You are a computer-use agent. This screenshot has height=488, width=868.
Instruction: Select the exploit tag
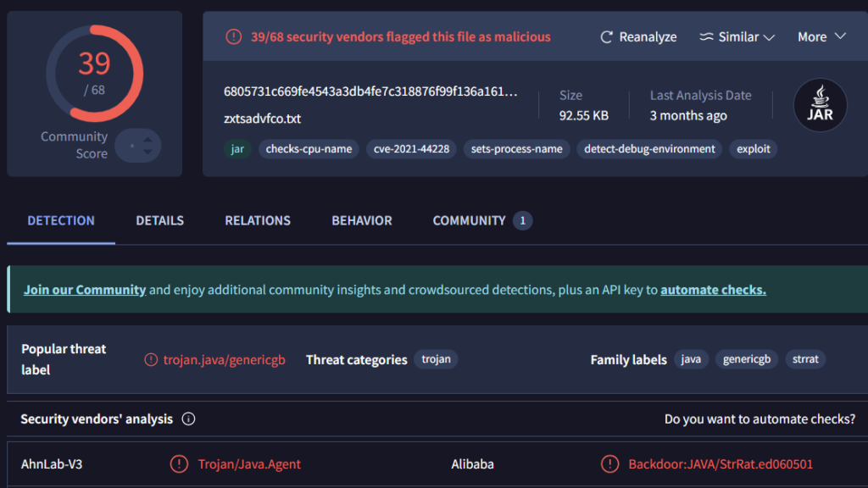point(754,149)
